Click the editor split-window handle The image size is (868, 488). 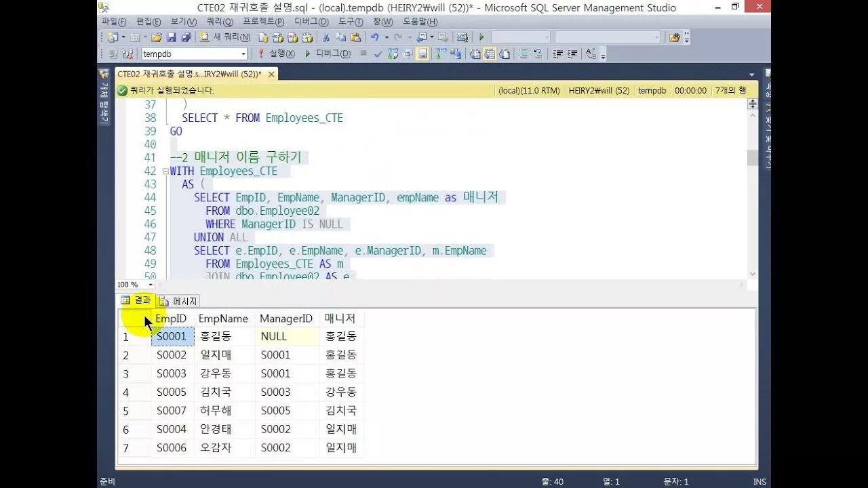coord(753,104)
